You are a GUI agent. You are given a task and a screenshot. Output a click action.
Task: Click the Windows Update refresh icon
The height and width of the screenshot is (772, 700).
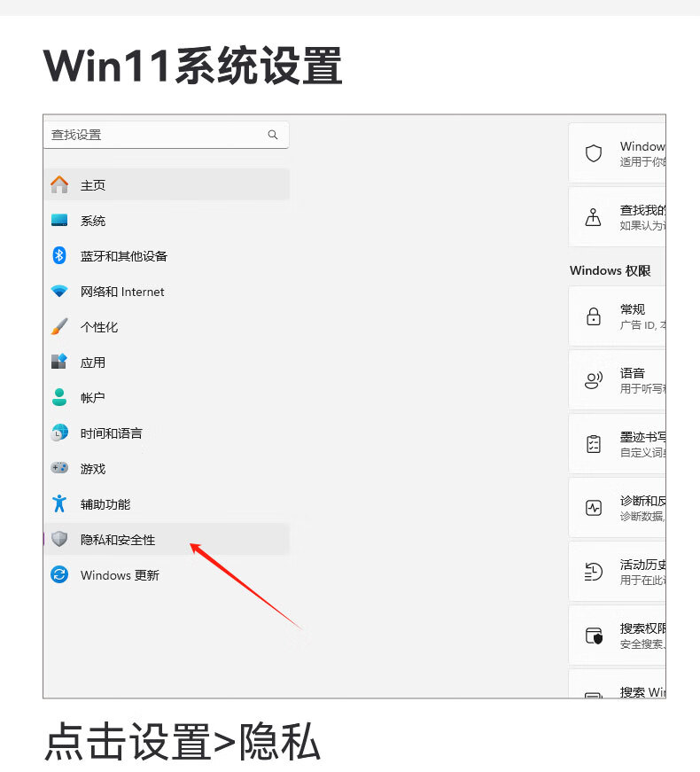[x=59, y=574]
